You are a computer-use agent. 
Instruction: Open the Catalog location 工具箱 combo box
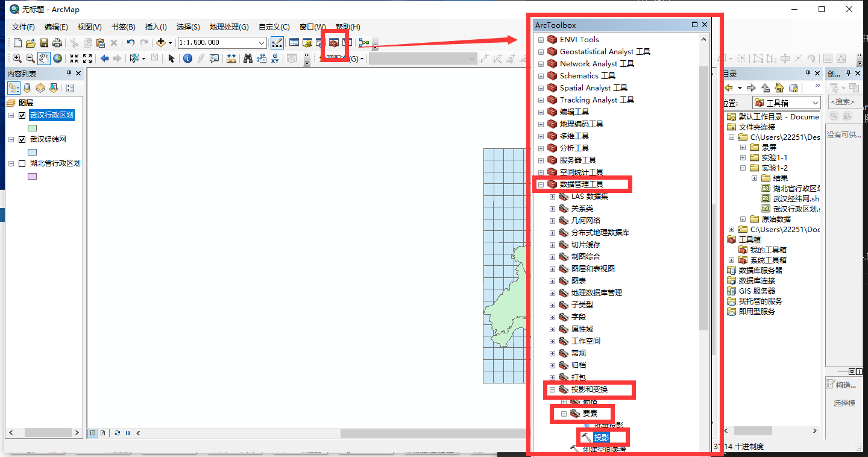tap(815, 103)
